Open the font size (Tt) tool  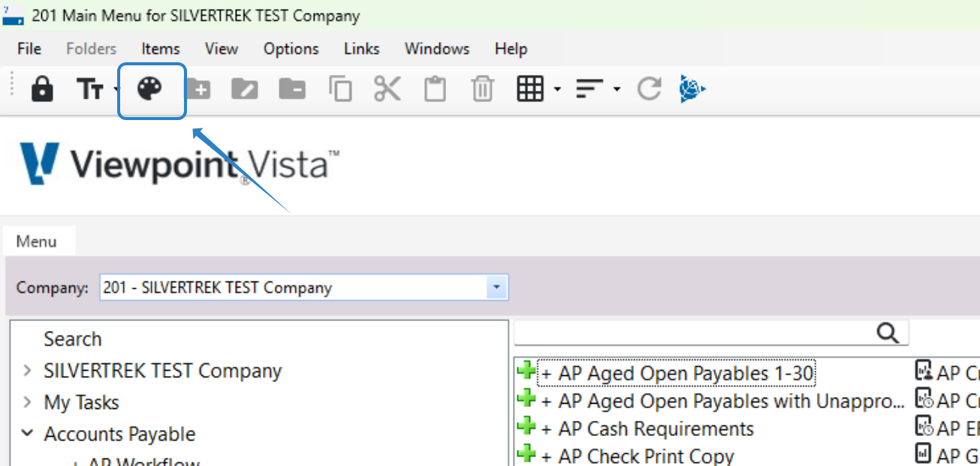click(90, 90)
